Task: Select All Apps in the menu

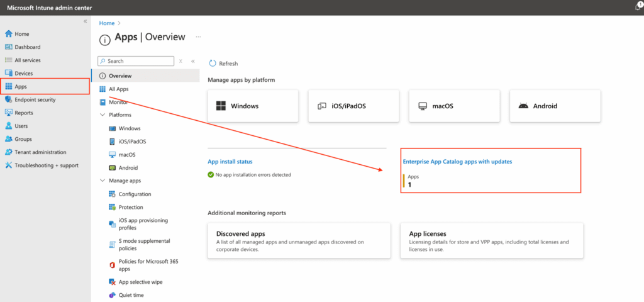Action: [x=118, y=89]
